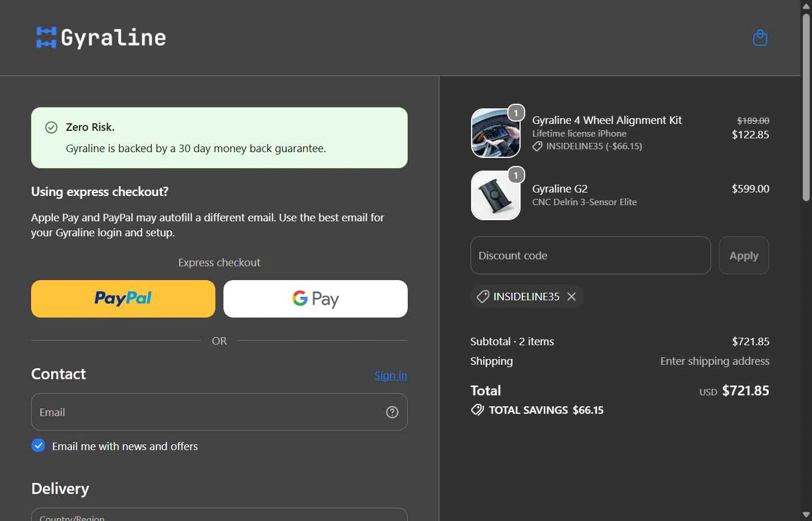Click the Gyraline logo

tap(101, 38)
